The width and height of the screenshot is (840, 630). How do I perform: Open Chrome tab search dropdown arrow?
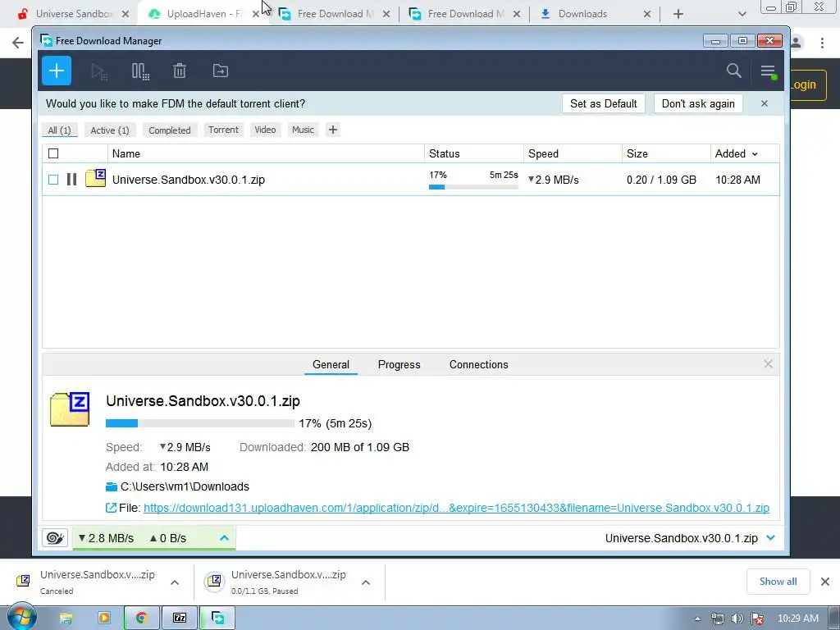point(742,14)
